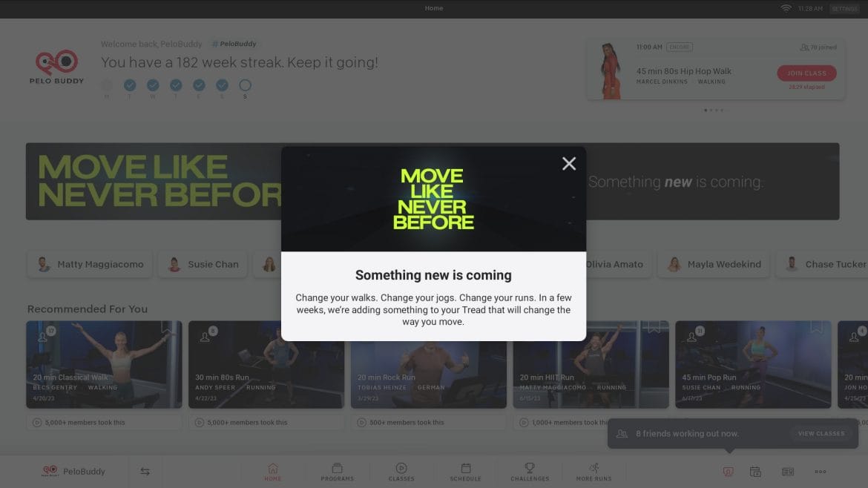The image size is (868, 488).
Task: Click '5,000+ members took this' under Classical Walk
Action: pos(104,422)
